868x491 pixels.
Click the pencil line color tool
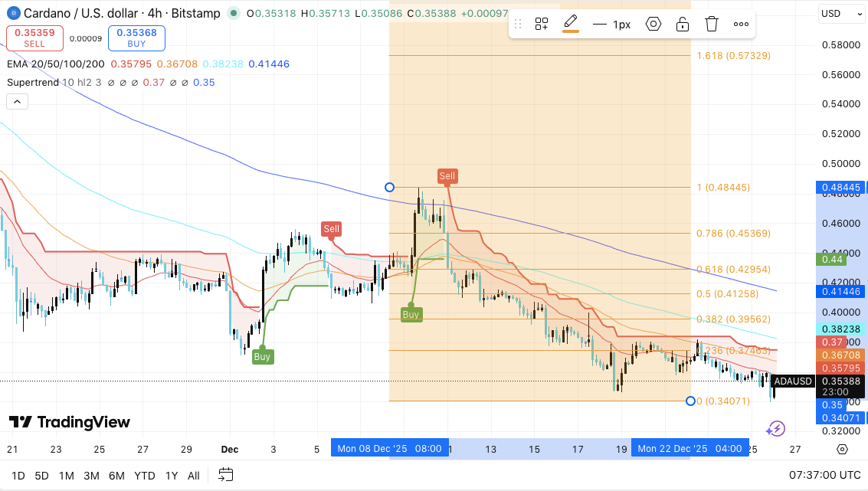[x=571, y=24]
